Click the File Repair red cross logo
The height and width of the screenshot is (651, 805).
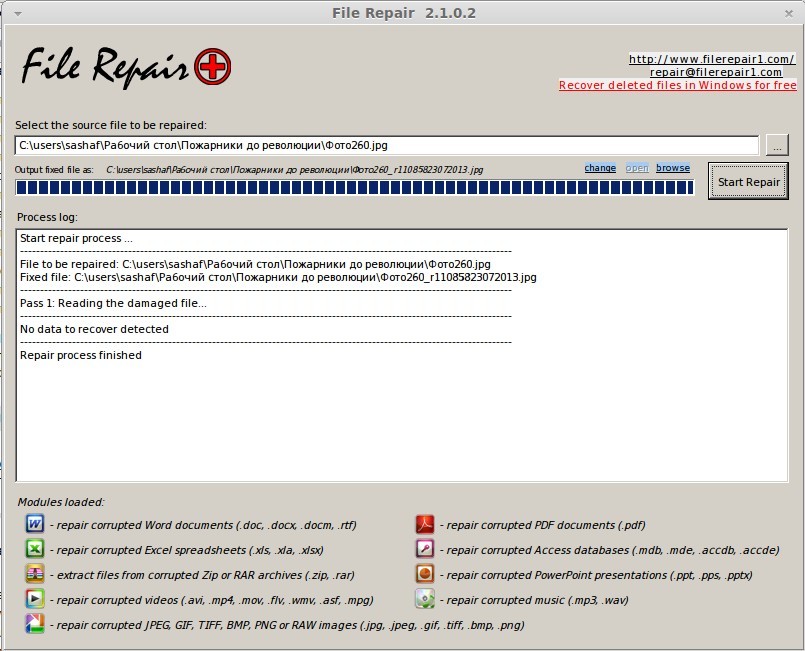click(213, 67)
